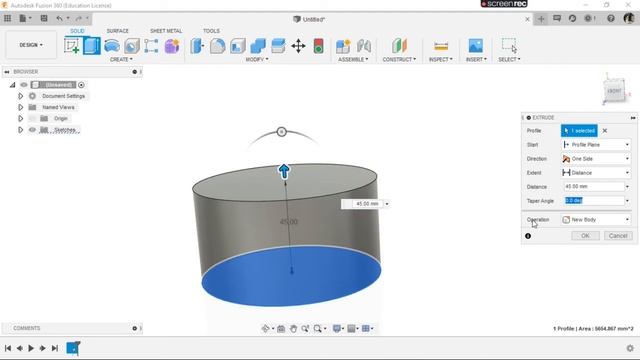Select the Shell tool icon

click(238, 46)
